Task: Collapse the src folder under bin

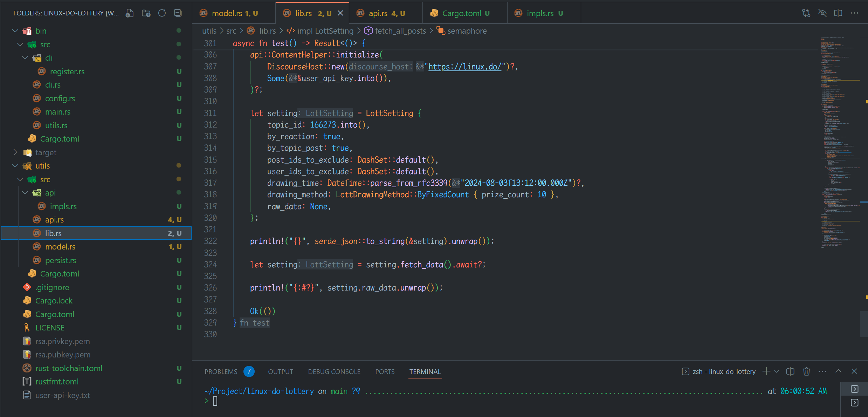Action: 20,45
